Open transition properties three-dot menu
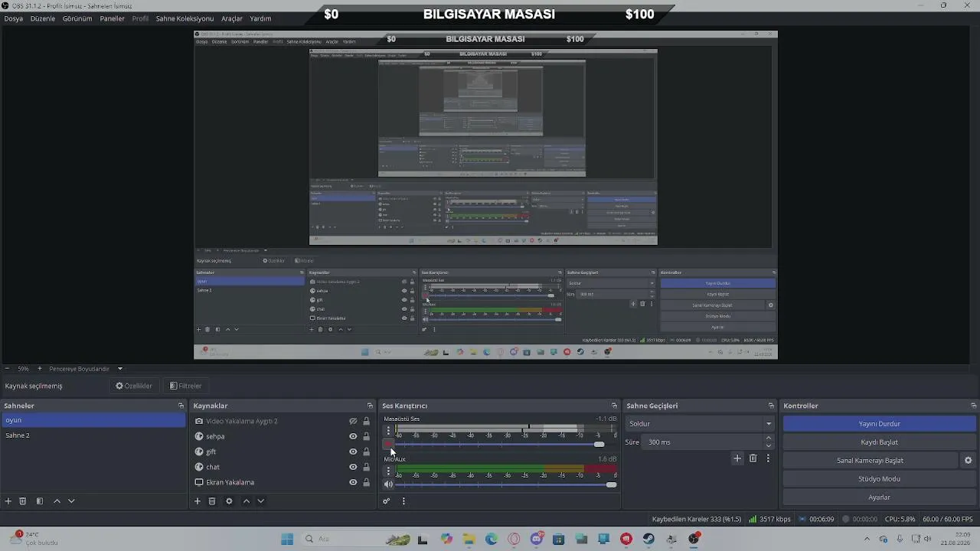This screenshot has height=551, width=980. click(768, 458)
